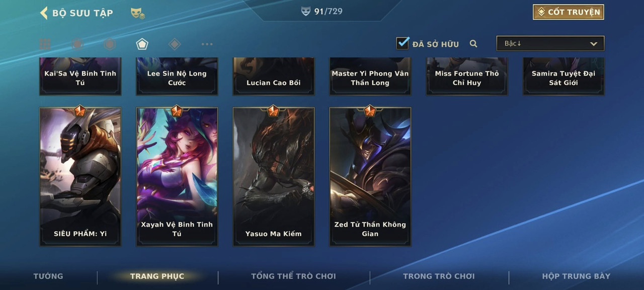The image size is (644, 290).
Task: Choose the diamond rarity filter icon
Action: [x=175, y=44]
